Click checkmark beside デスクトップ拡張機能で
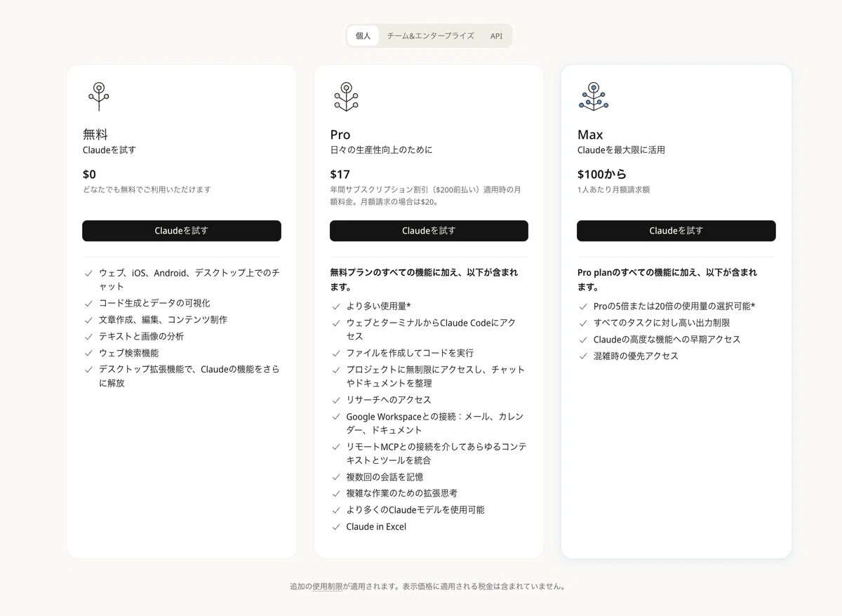842x616 pixels. pos(88,370)
